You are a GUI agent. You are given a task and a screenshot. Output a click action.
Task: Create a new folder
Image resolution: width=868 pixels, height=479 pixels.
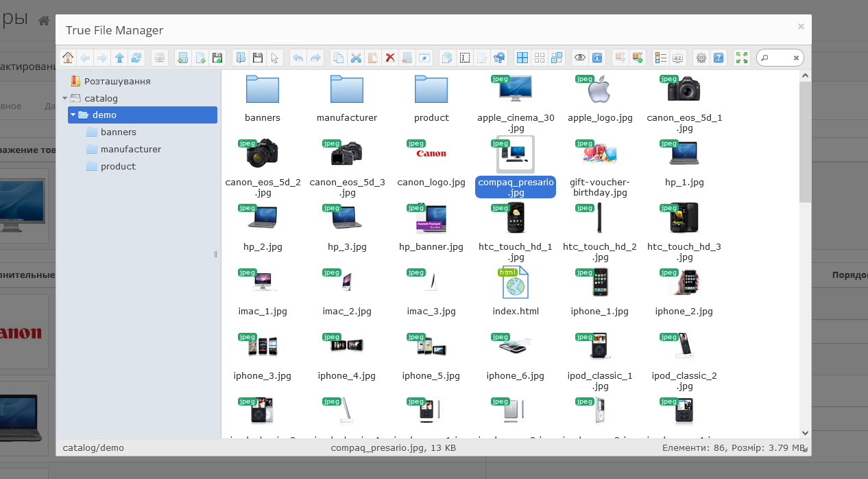click(x=183, y=58)
